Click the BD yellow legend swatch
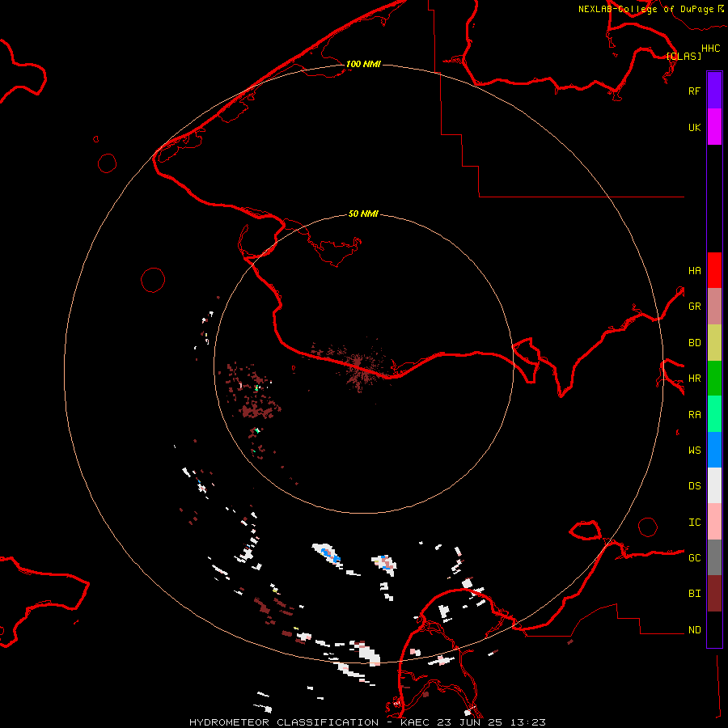The width and height of the screenshot is (728, 728). click(x=714, y=342)
